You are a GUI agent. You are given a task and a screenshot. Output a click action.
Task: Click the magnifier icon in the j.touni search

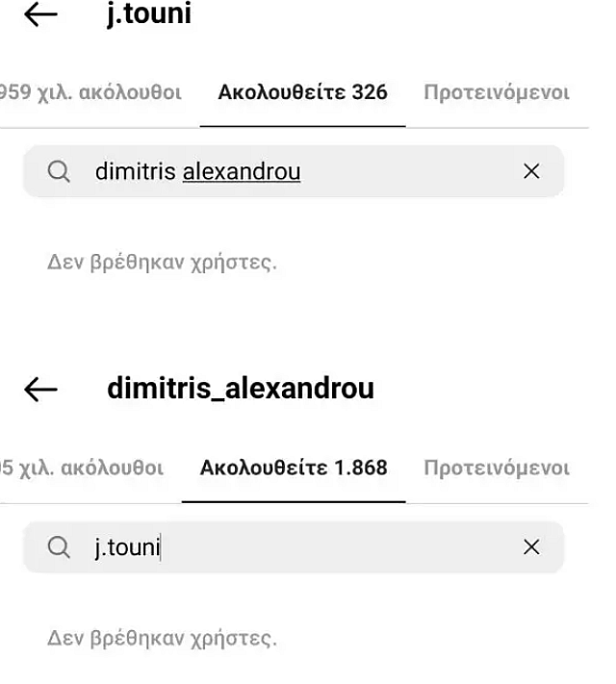[x=59, y=547]
